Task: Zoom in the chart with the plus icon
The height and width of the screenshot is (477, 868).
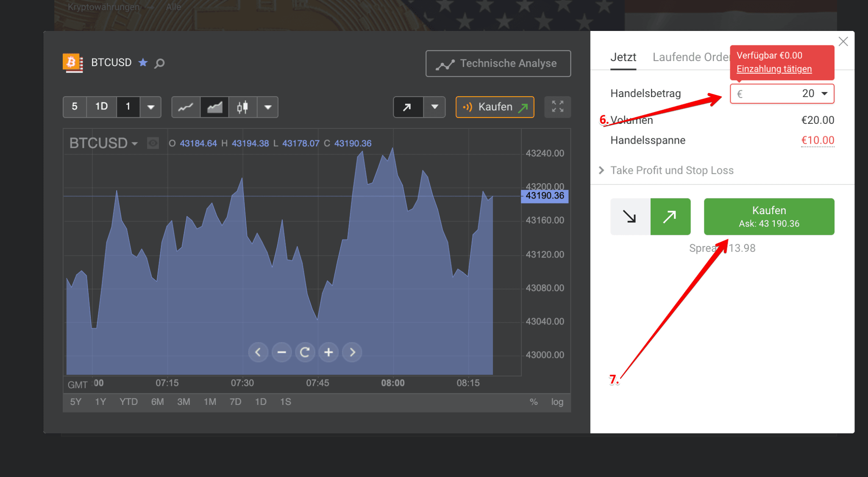Action: click(328, 352)
